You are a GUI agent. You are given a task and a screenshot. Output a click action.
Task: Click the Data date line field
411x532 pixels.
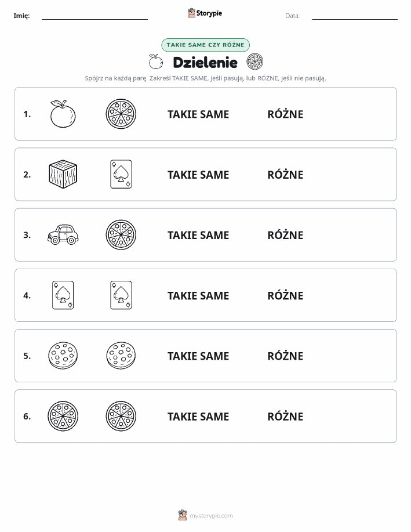pyautogui.click(x=355, y=16)
